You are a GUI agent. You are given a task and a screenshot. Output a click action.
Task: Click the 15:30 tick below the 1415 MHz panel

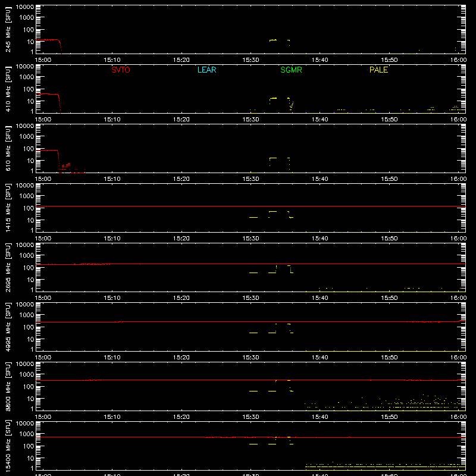250,239
